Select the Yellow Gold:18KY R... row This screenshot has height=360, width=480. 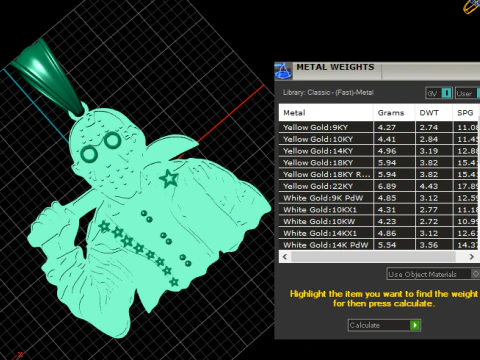[379, 174]
